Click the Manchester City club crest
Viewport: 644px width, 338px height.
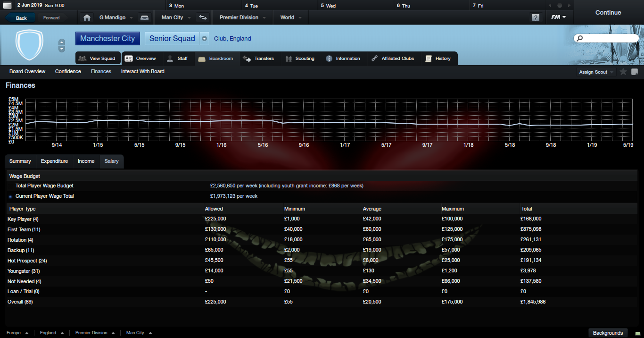(29, 45)
